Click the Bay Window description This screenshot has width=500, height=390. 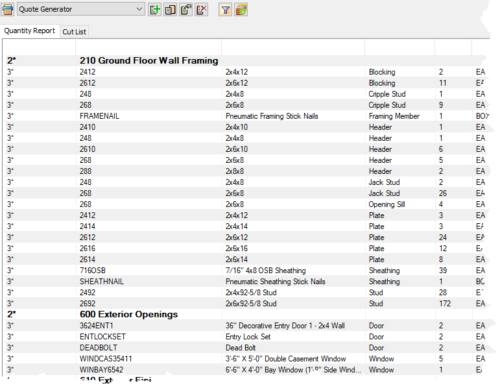pos(293,369)
